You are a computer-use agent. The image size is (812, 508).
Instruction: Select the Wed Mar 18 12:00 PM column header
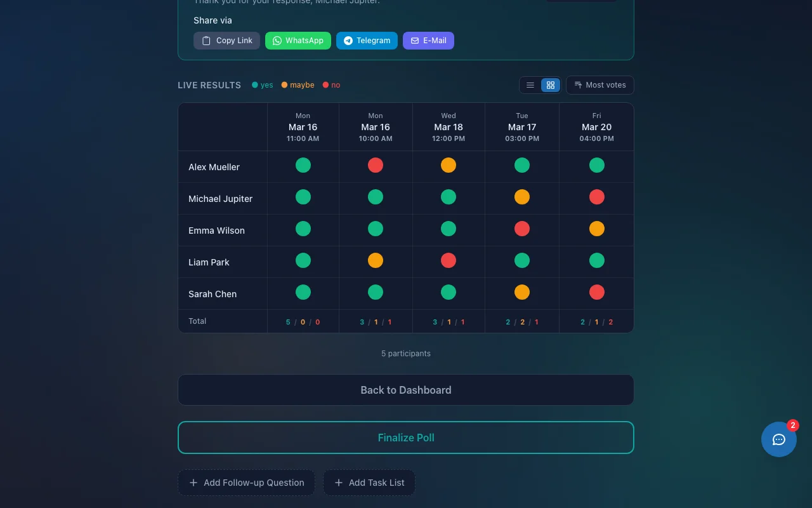449,127
